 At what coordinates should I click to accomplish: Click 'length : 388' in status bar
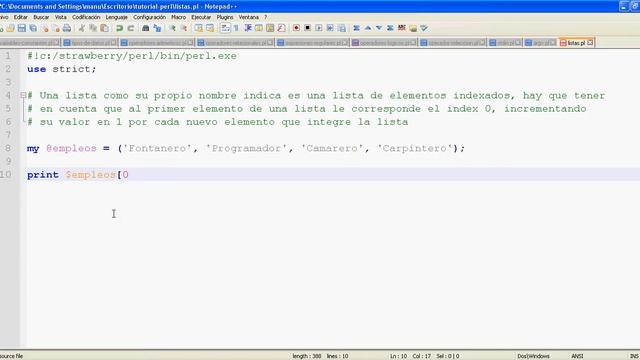pos(307,356)
